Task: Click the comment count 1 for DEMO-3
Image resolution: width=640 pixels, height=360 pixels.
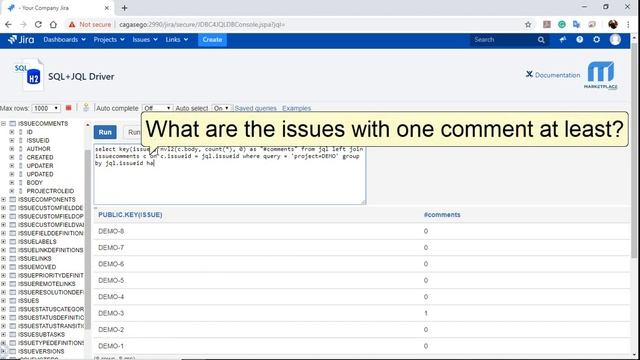Action: click(426, 313)
